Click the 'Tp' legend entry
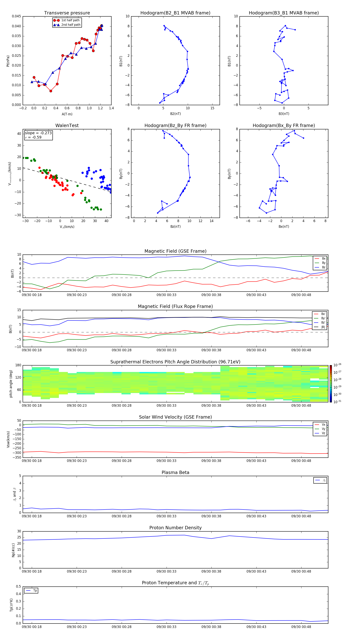 click(x=31, y=591)
